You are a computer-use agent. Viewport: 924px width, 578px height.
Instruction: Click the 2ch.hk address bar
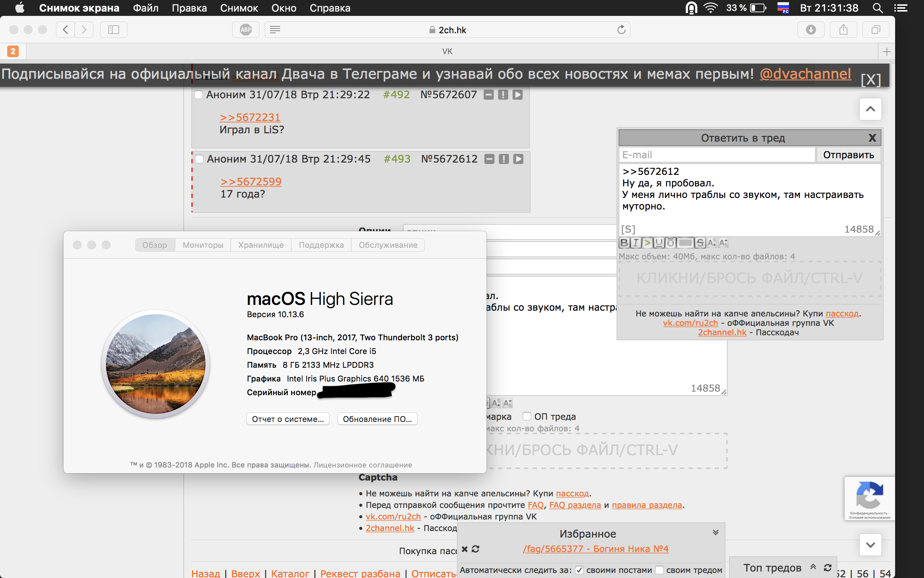point(448,29)
